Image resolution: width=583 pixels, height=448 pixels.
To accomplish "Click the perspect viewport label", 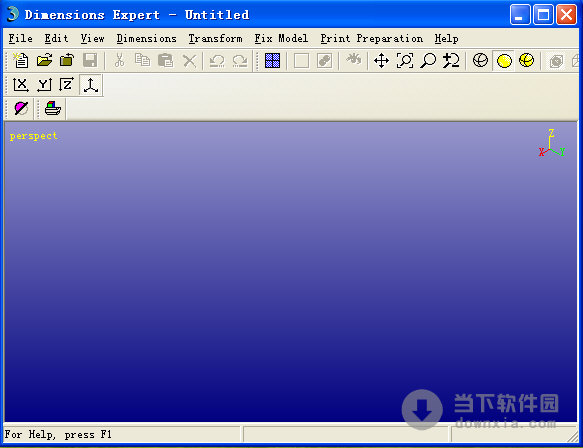I will click(x=33, y=136).
